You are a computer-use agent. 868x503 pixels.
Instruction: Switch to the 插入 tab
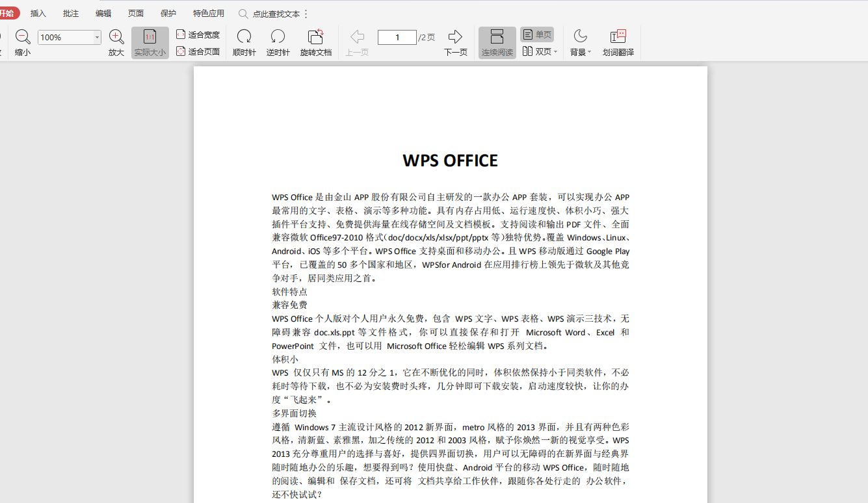38,12
